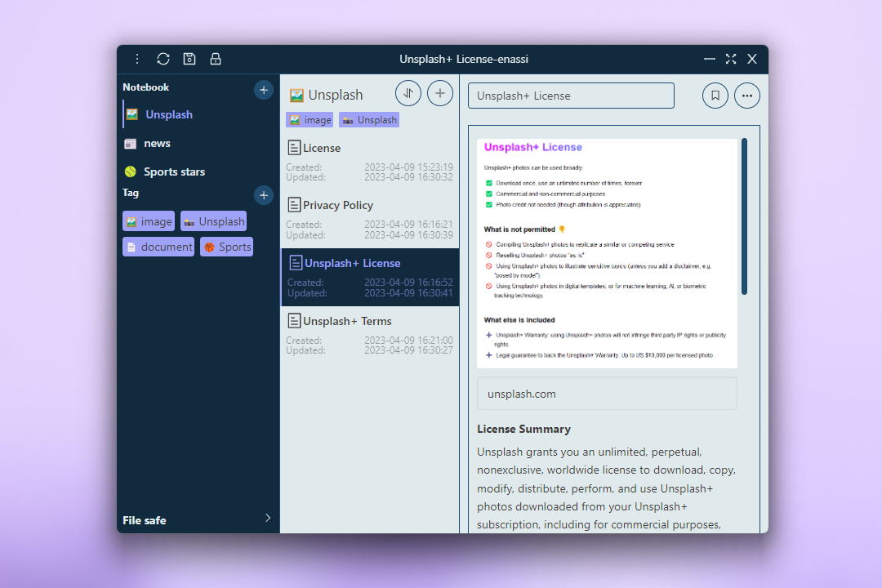
Task: Click the unsplash.com link box
Action: (607, 394)
